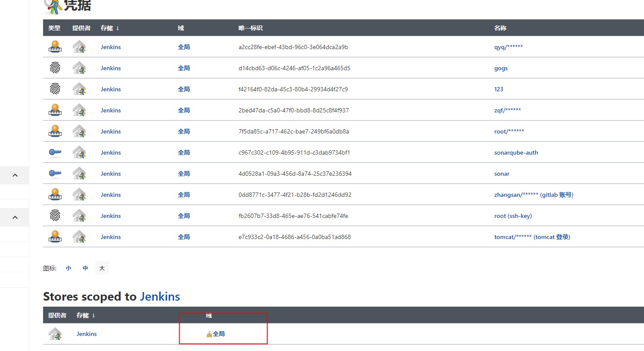Click the ID a2cc28fe-ebef-43bd-96c0-3e064dca2a9b

(293, 47)
